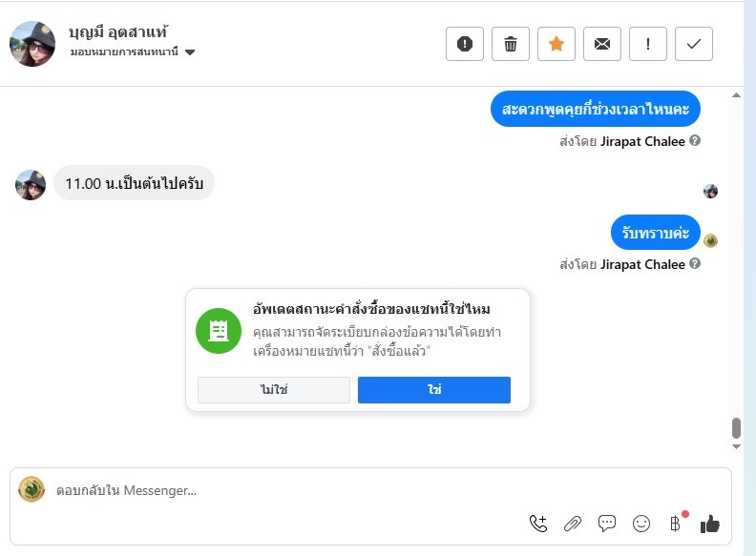Click the ไม่ใช่ button
This screenshot has width=756, height=556.
(x=274, y=390)
